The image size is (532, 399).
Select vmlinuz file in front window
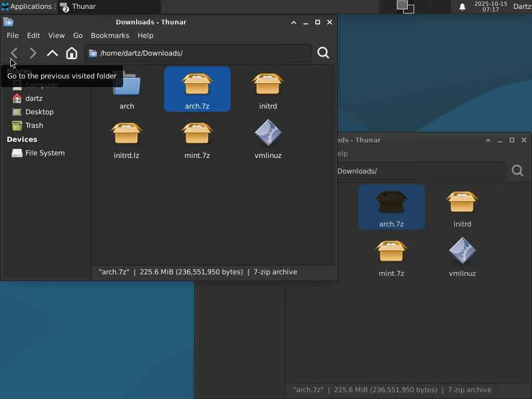(x=268, y=139)
